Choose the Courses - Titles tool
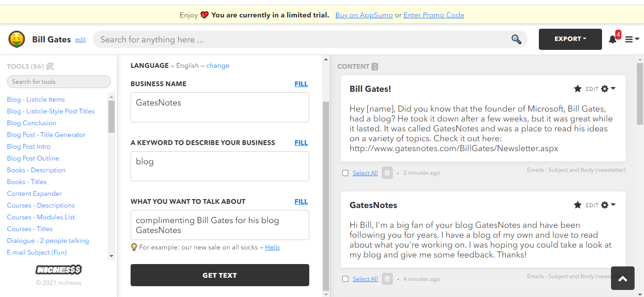The height and width of the screenshot is (297, 644). [x=30, y=229]
